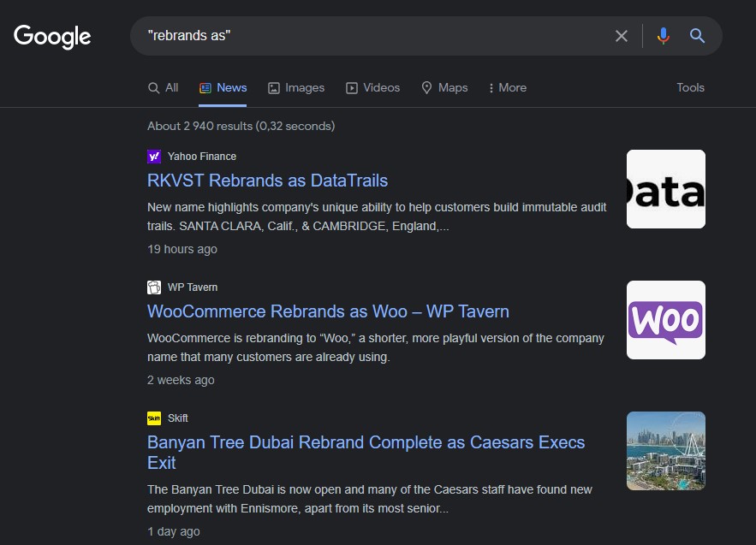Clear the search query with X icon

(x=622, y=36)
